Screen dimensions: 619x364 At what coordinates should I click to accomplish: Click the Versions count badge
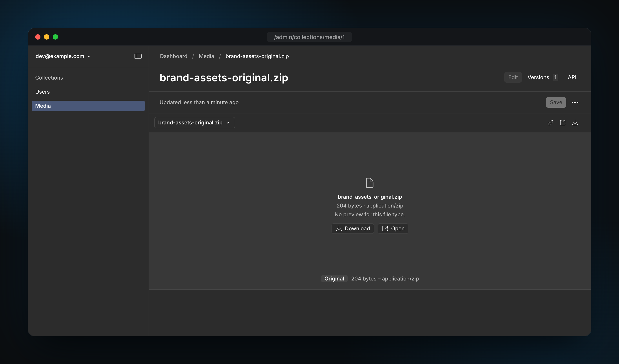555,77
